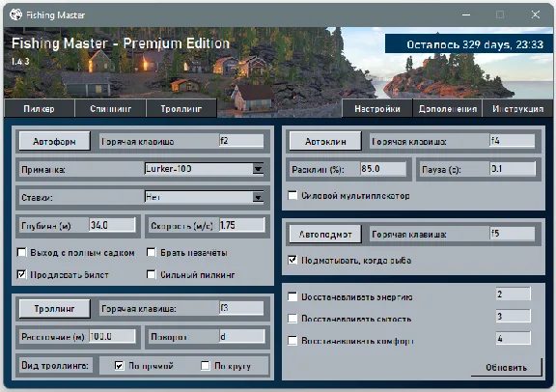The width and height of the screenshot is (556, 392).
Task: Open the Приманка dropdown arrow
Action: 258,169
